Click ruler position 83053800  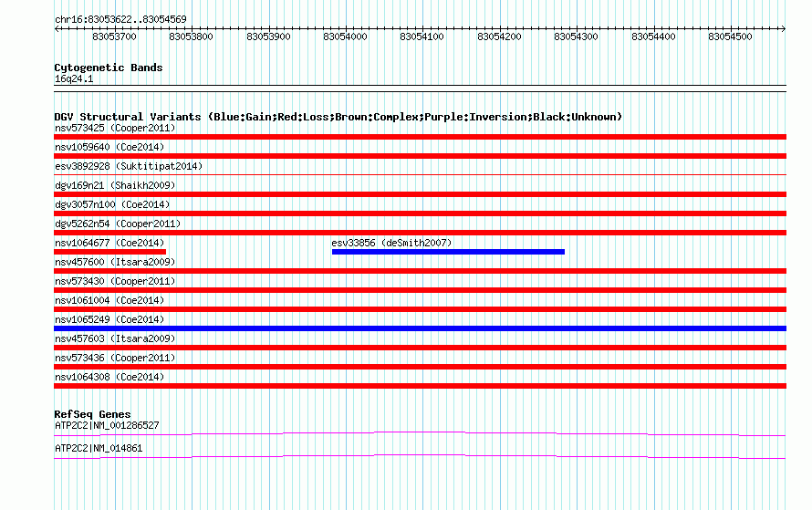191,36
